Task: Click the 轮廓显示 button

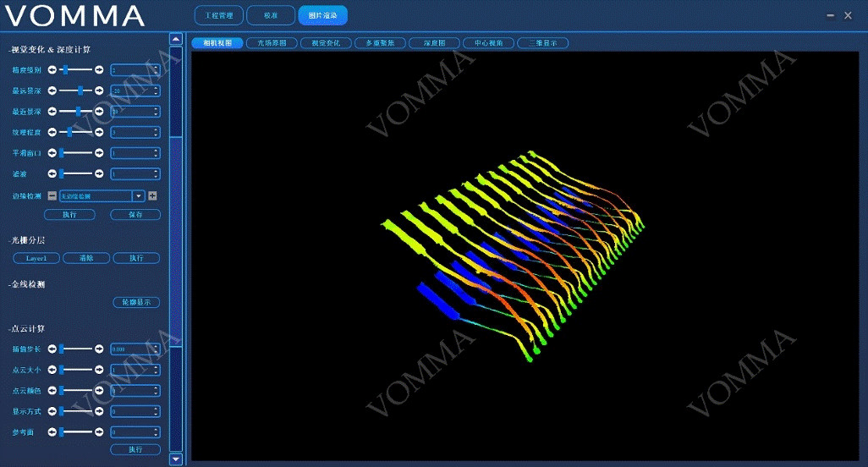Action: [135, 302]
